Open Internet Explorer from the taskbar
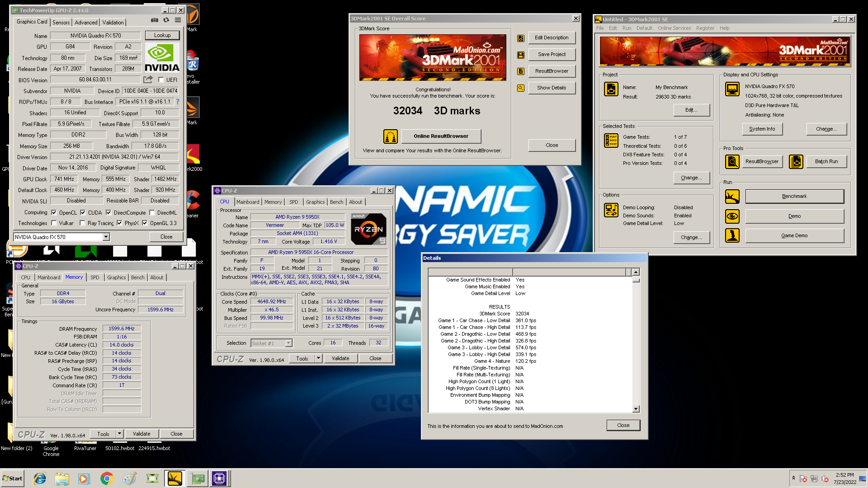 pos(40,479)
